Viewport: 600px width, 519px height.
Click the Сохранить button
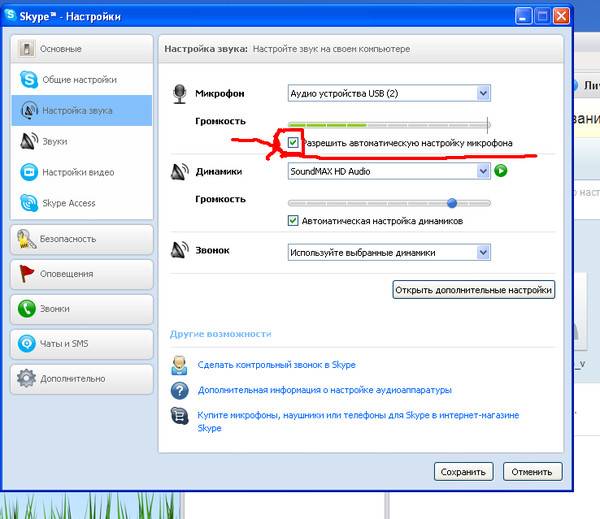(x=463, y=472)
